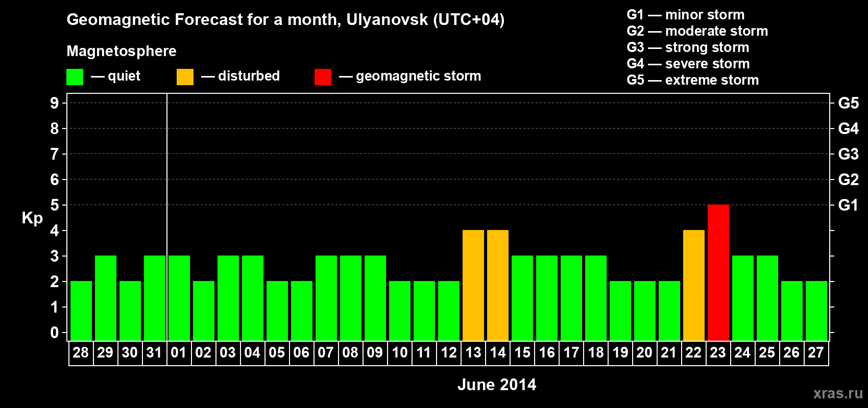
Task: Select the orange bar for day 14
Action: pos(498,285)
